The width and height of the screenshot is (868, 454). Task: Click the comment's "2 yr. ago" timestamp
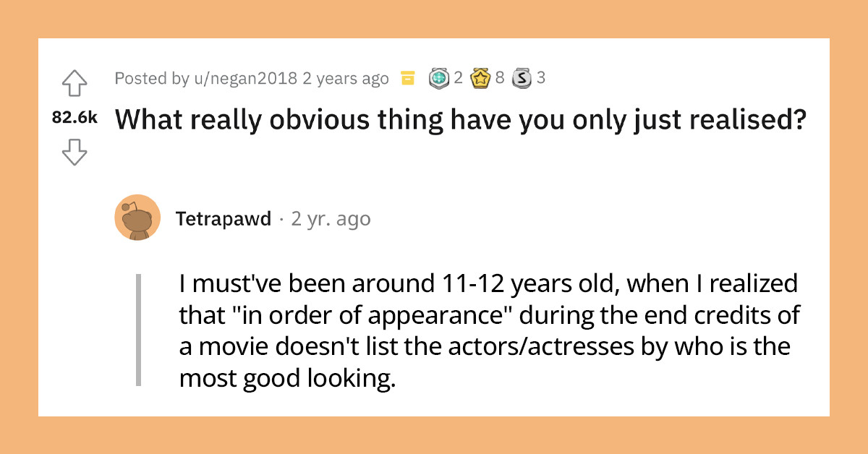tap(331, 218)
